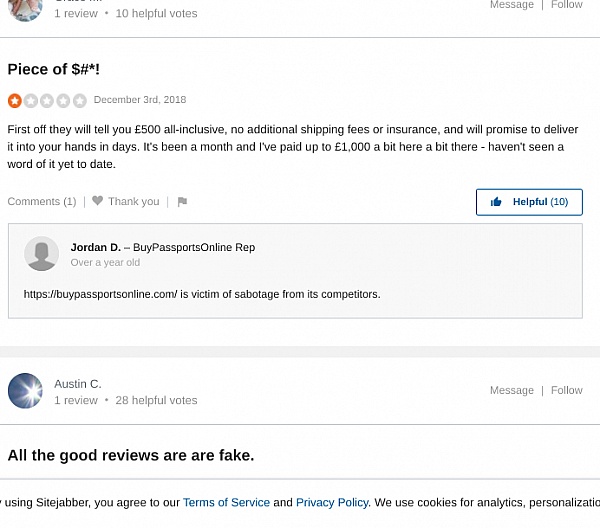Click Jordan D.'s grey avatar icon
The width and height of the screenshot is (600, 528).
point(41,254)
